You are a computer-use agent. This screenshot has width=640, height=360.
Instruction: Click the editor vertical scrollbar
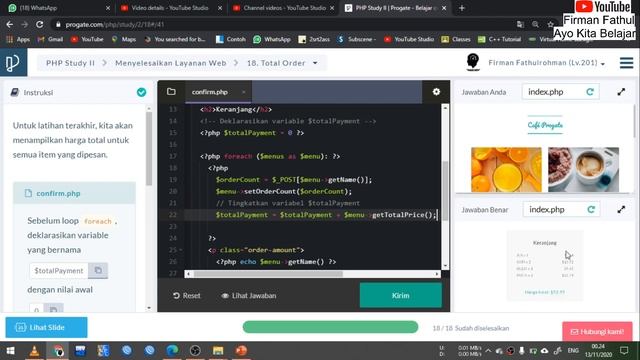tap(445, 190)
